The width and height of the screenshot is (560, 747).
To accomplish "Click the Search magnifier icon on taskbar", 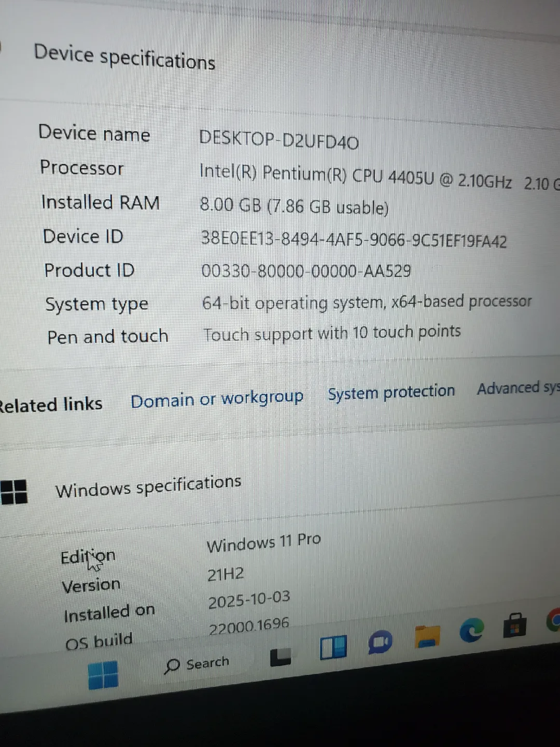I will coord(172,665).
